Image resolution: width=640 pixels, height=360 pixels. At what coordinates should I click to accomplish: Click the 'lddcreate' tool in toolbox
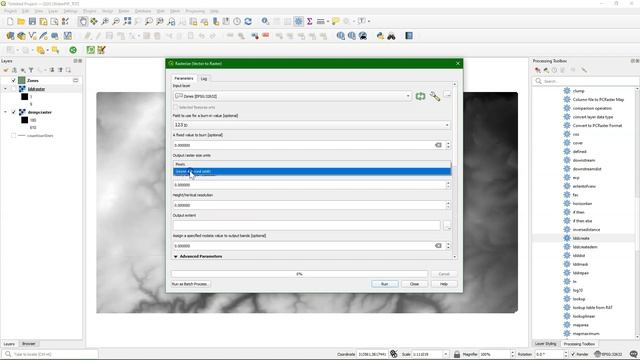tap(581, 238)
